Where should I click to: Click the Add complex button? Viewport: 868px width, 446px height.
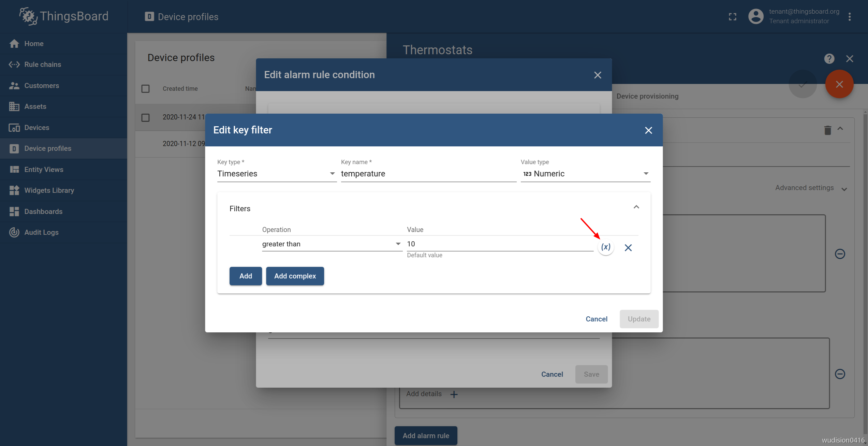295,276
